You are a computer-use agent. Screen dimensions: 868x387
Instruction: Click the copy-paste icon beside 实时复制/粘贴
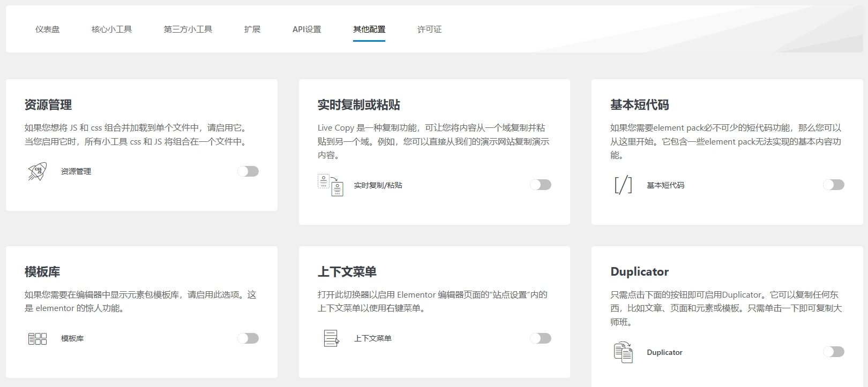click(x=331, y=185)
